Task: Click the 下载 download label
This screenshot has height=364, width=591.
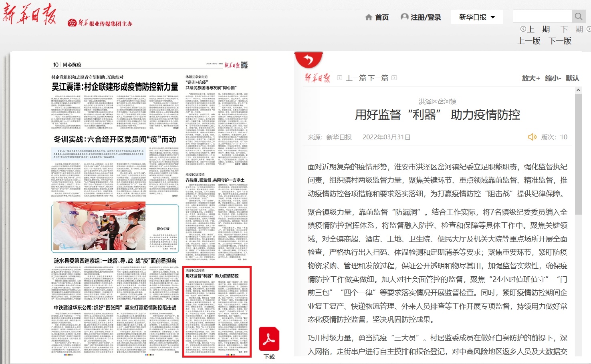Action: click(269, 357)
